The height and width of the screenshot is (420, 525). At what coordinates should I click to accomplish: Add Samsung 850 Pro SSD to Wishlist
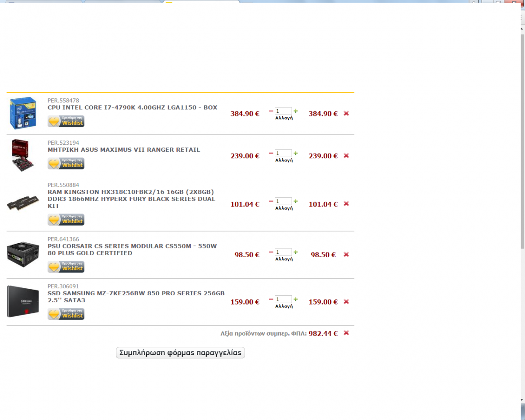[x=66, y=314]
